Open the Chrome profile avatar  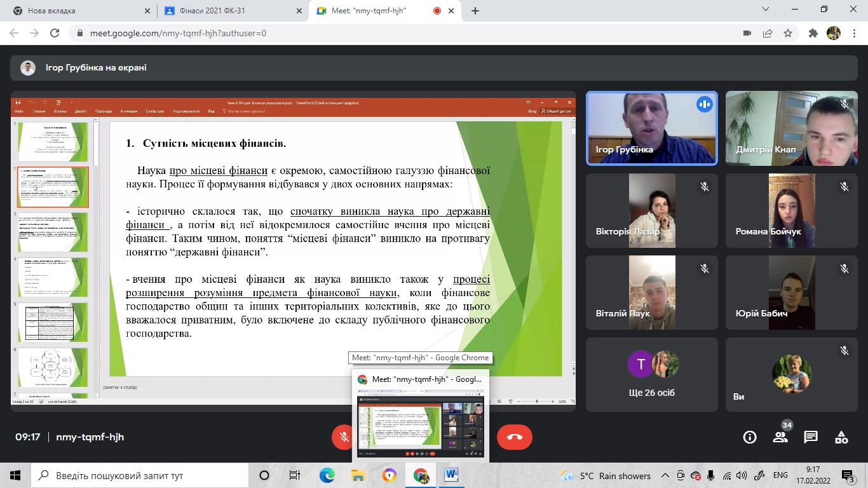pos(833,34)
